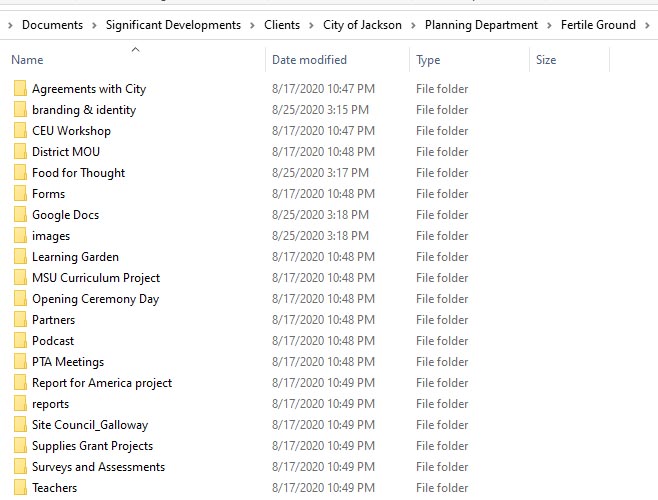Click the District MOU folder name
Viewport: 658px width, 500px height.
(66, 152)
